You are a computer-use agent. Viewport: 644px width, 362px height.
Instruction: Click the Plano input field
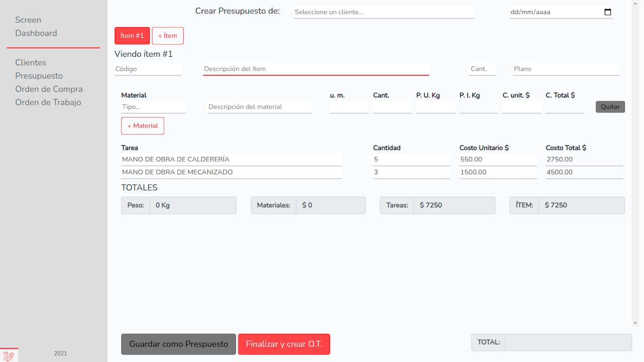[x=566, y=69]
